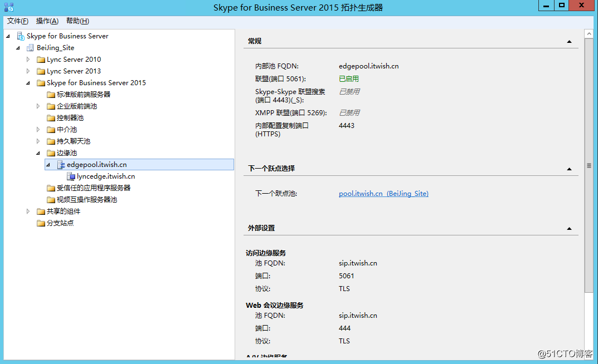Screen dimensions: 598x364
Task: Collapse the edgepool.itwish.cn tree node
Action: pos(48,165)
